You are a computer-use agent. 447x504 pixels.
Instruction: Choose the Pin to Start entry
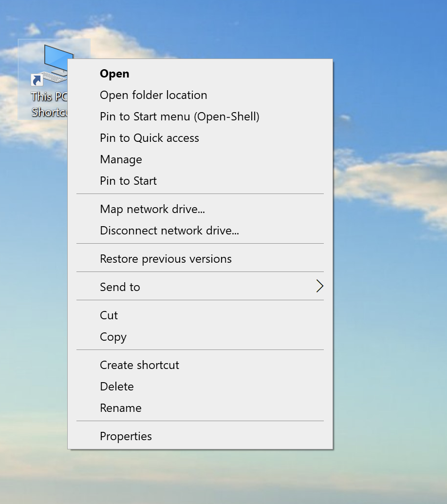128,181
